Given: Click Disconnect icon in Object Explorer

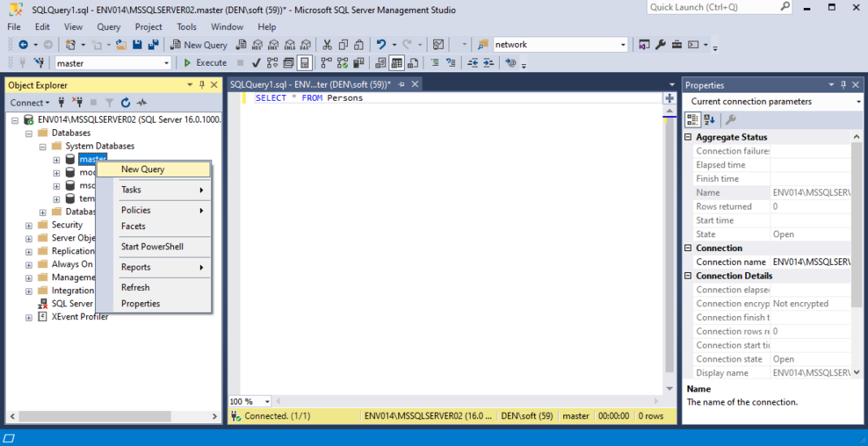Looking at the screenshot, I should [77, 102].
